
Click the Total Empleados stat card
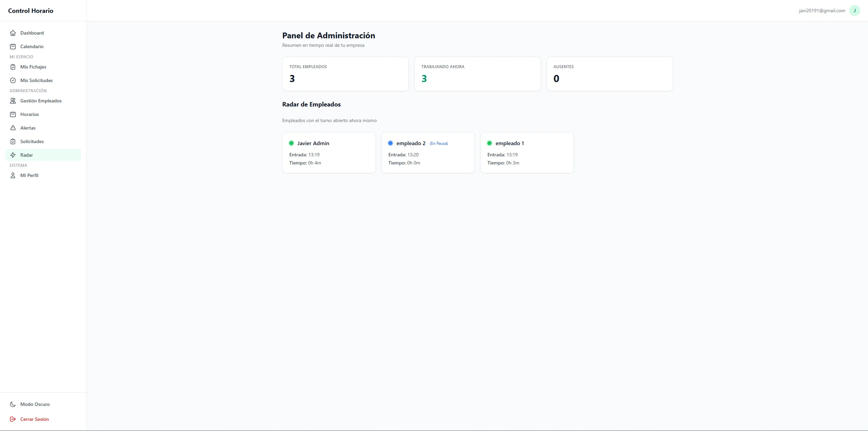pyautogui.click(x=345, y=74)
